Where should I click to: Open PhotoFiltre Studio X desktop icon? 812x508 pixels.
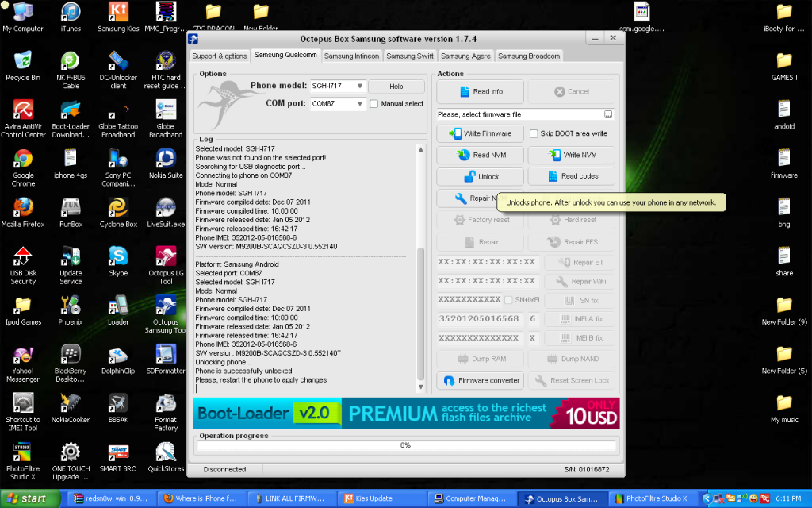pyautogui.click(x=23, y=461)
